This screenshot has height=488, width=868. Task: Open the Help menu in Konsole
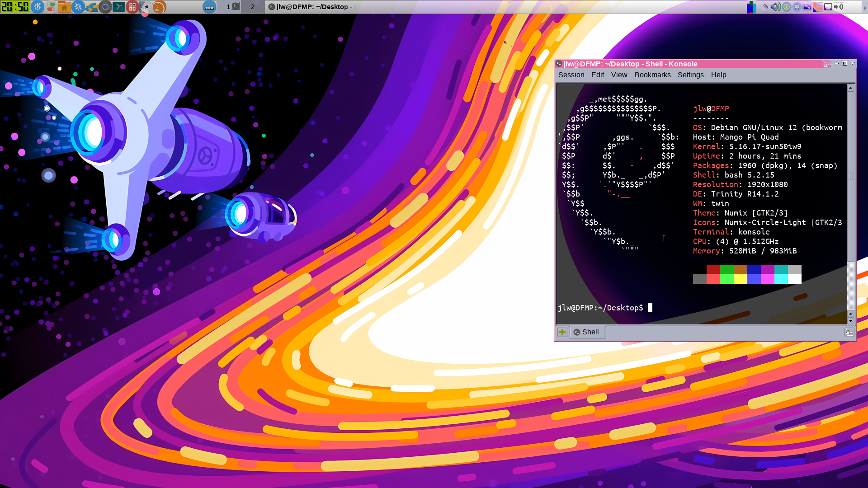click(718, 75)
